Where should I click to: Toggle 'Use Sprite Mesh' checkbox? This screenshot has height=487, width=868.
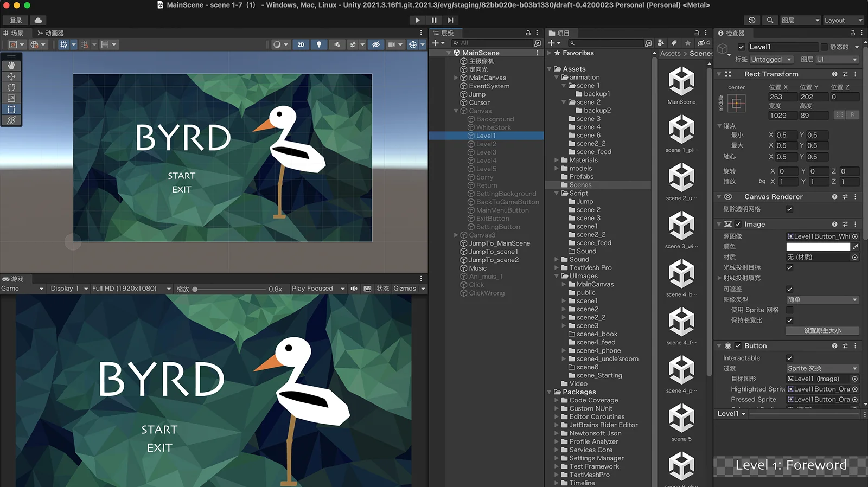point(790,310)
